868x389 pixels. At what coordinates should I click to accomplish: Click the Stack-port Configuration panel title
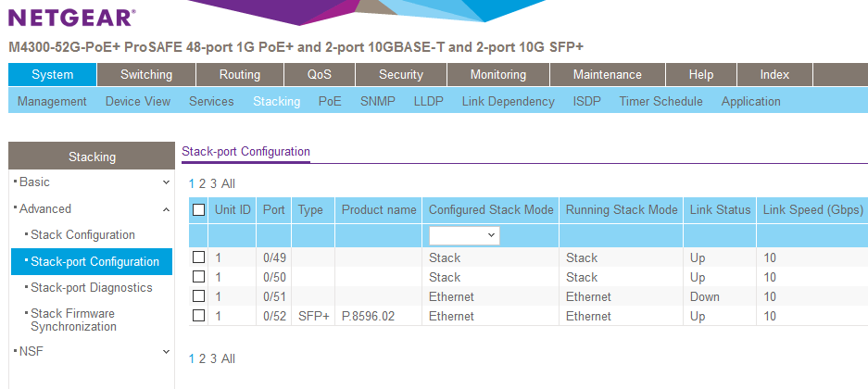click(x=245, y=152)
